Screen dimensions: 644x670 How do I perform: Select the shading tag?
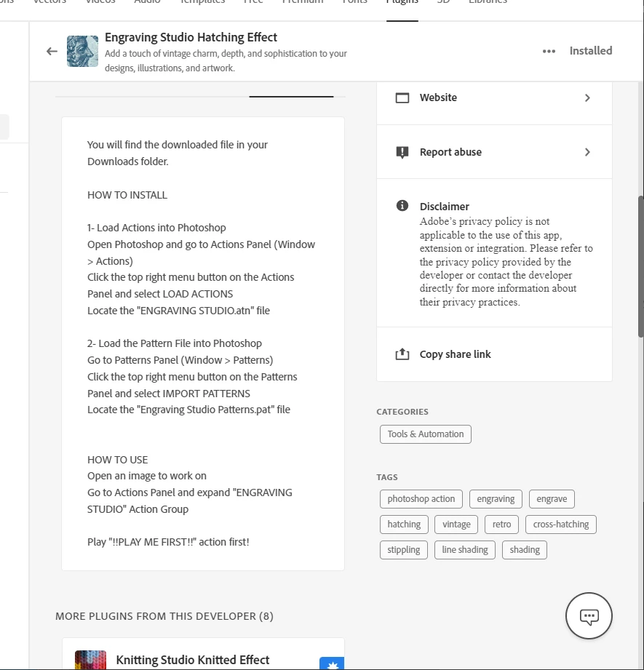(x=525, y=550)
